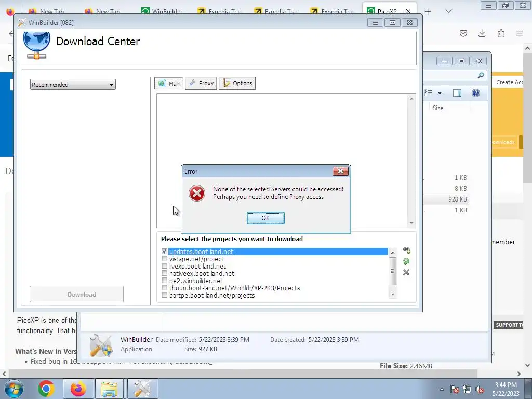Screen dimensions: 532x399
Task: Click the log pane's down scroll arrow
Action: (411, 223)
